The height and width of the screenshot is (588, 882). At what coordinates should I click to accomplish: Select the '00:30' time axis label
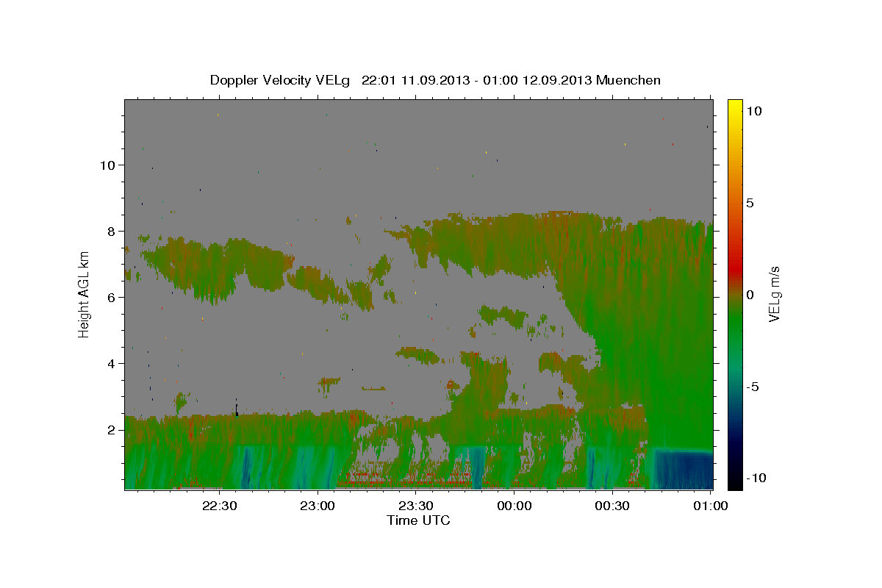click(612, 506)
